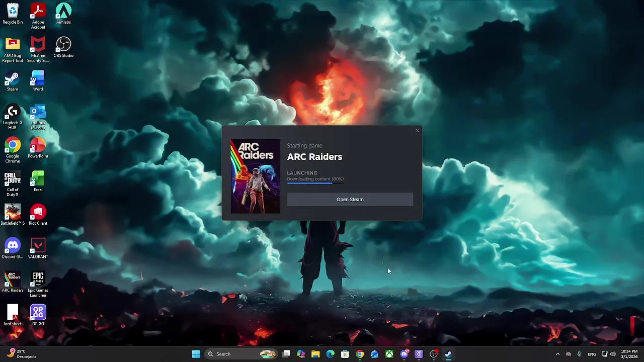Open Microsoft Store from the taskbar
Viewport: 644px width, 362px height.
coord(345,354)
